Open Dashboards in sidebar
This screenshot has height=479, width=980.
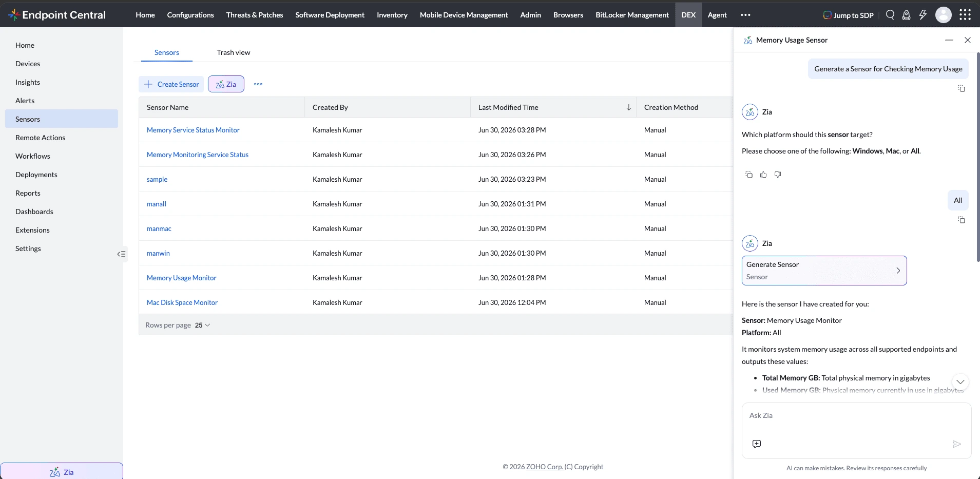pyautogui.click(x=62, y=212)
